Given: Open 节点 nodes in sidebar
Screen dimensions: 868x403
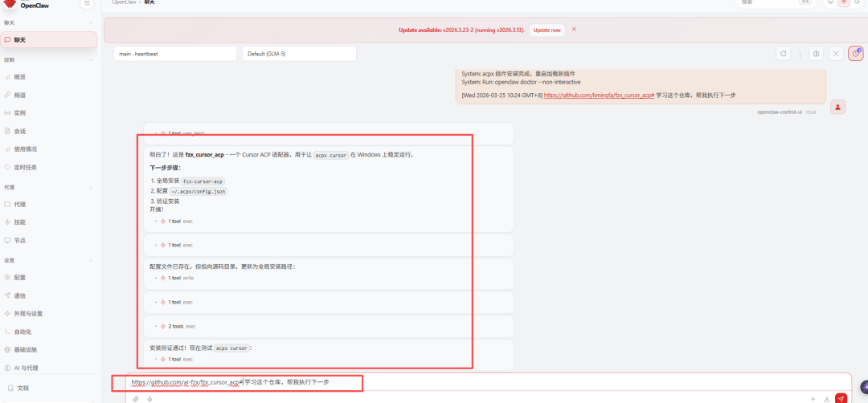Looking at the screenshot, I should (x=49, y=241).
